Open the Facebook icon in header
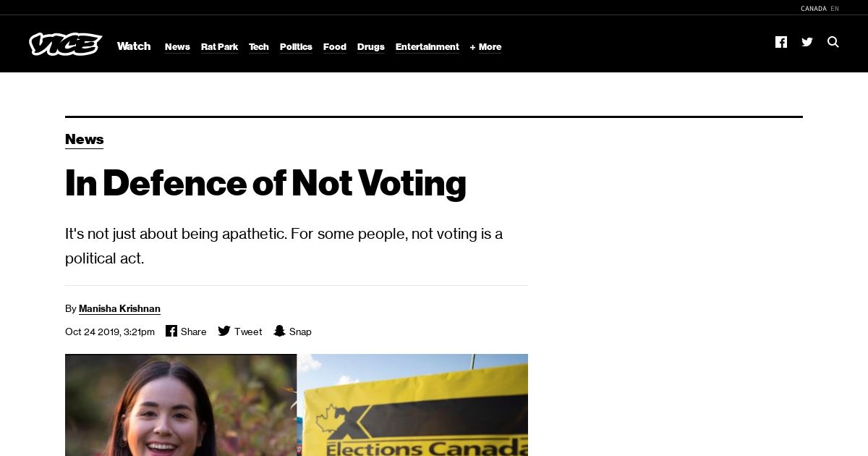The image size is (868, 456). [x=781, y=42]
